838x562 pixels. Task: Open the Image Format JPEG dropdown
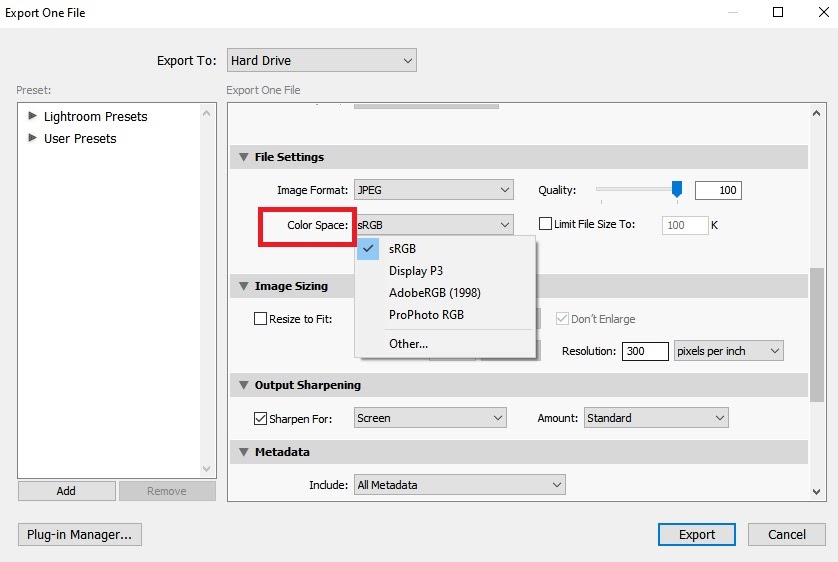pos(433,190)
